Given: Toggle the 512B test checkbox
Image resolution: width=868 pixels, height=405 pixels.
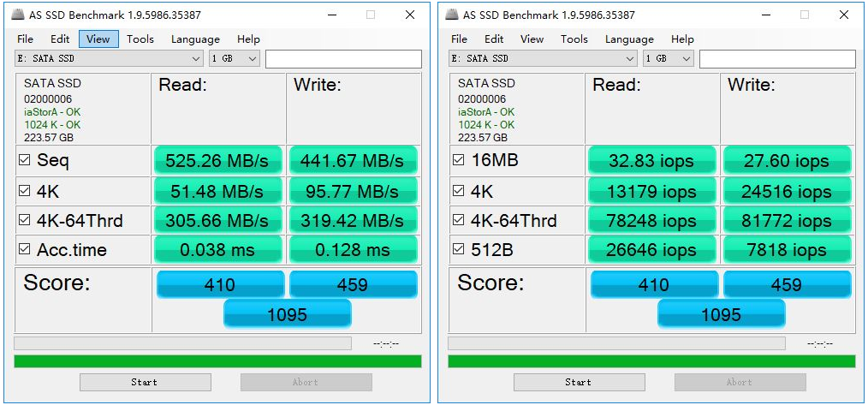Looking at the screenshot, I should (x=458, y=249).
